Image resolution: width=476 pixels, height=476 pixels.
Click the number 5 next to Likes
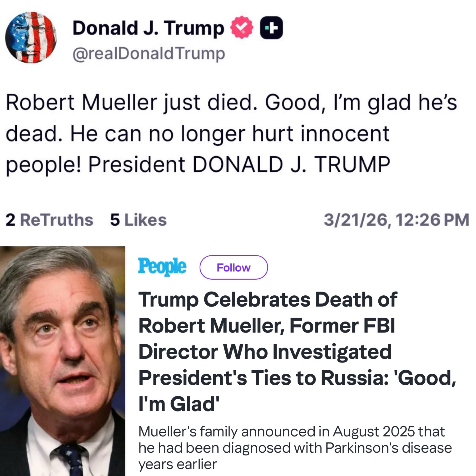(115, 220)
